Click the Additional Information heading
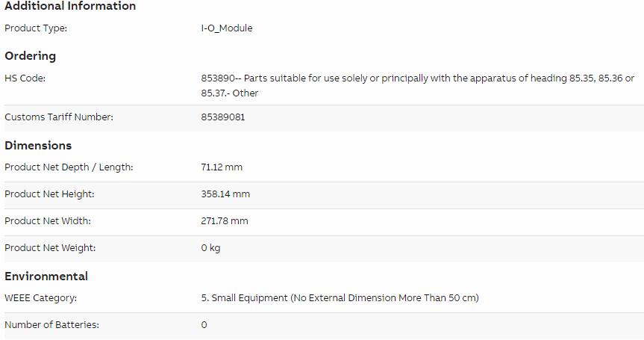The image size is (644, 340). 70,6
